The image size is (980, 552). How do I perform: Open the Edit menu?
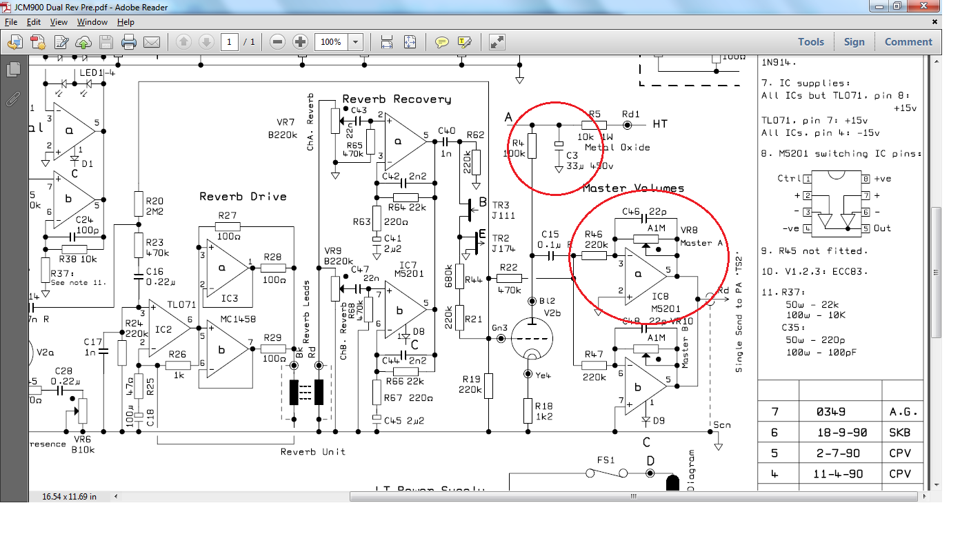click(x=34, y=22)
